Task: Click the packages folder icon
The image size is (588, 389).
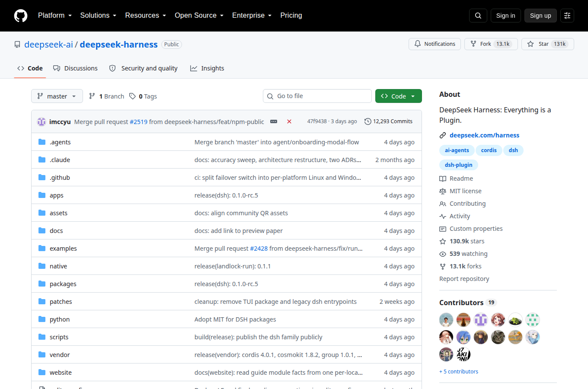Action: pos(42,284)
